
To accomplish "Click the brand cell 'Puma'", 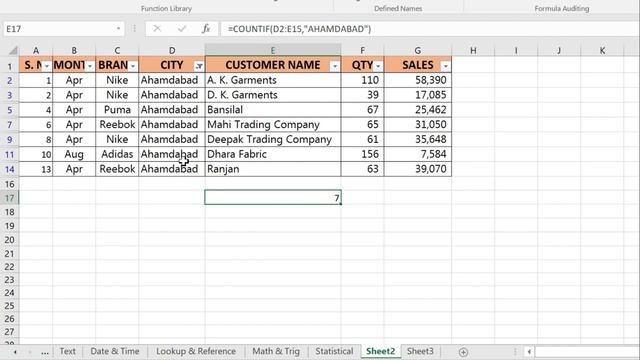I will [117, 109].
